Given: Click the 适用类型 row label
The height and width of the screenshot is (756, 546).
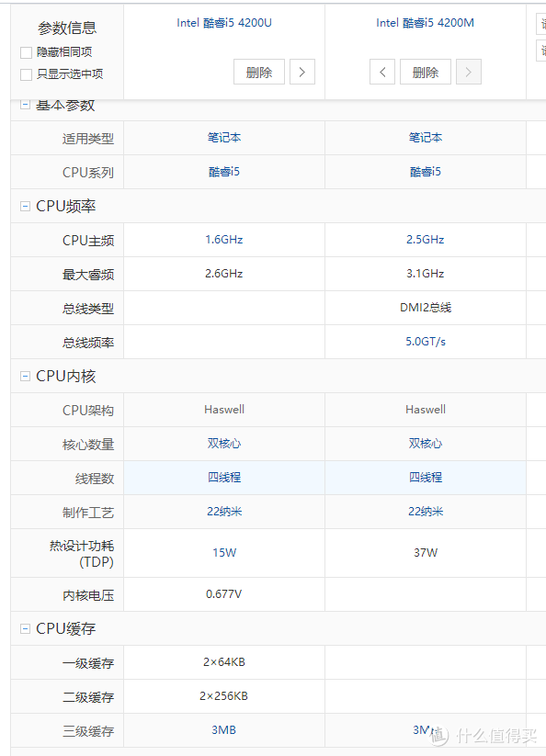Looking at the screenshot, I should click(88, 139).
